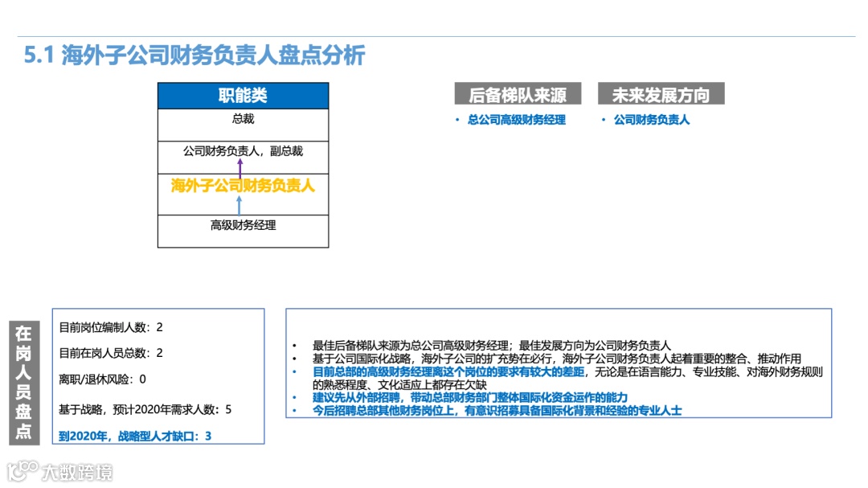Screen dimensions: 868x488
Task: Click bullet starting 最佳后备梯队来源为总公司高级财务经理
Action: pyautogui.click(x=491, y=346)
